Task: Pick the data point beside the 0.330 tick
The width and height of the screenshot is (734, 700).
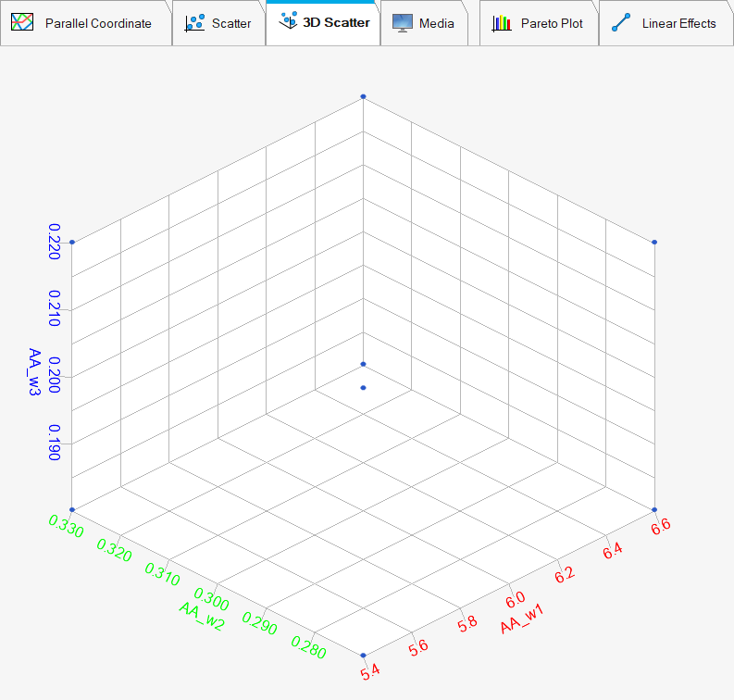Action: [x=72, y=509]
